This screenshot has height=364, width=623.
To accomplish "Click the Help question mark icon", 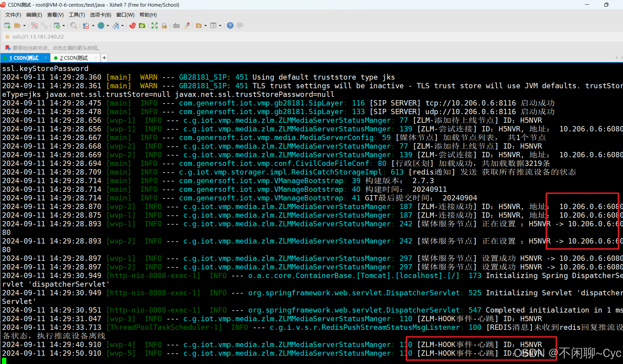I will coord(230,25).
